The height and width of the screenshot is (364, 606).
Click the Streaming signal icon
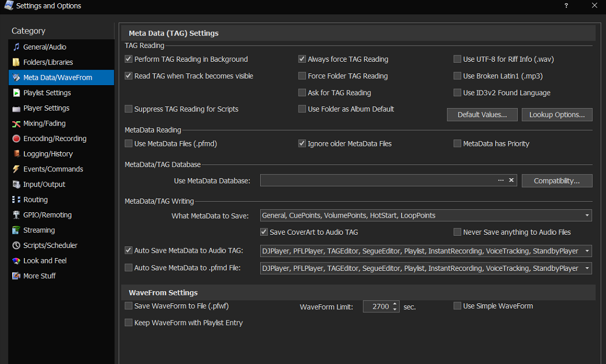pyautogui.click(x=16, y=230)
